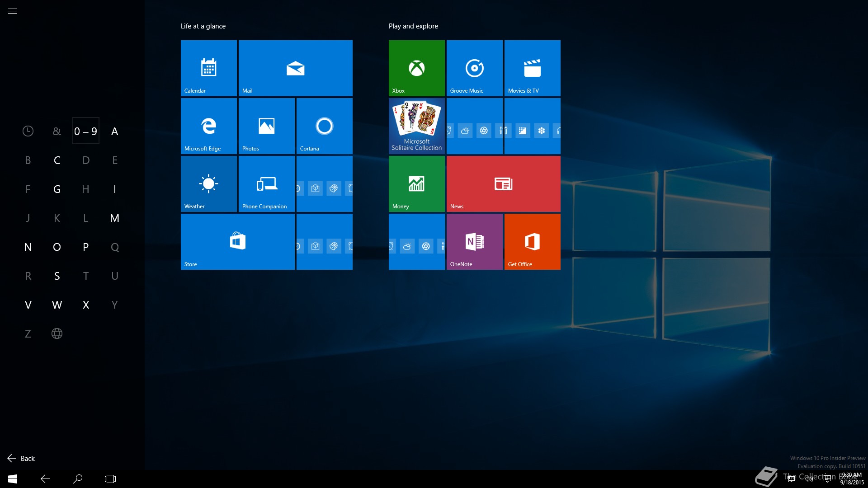Jump to apps starting with A

click(x=115, y=131)
